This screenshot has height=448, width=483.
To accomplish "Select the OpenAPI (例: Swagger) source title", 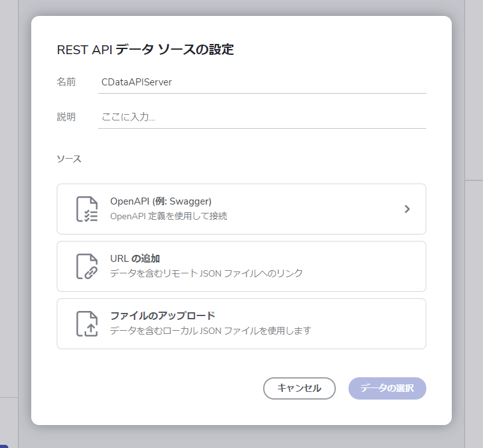I will pyautogui.click(x=161, y=201).
